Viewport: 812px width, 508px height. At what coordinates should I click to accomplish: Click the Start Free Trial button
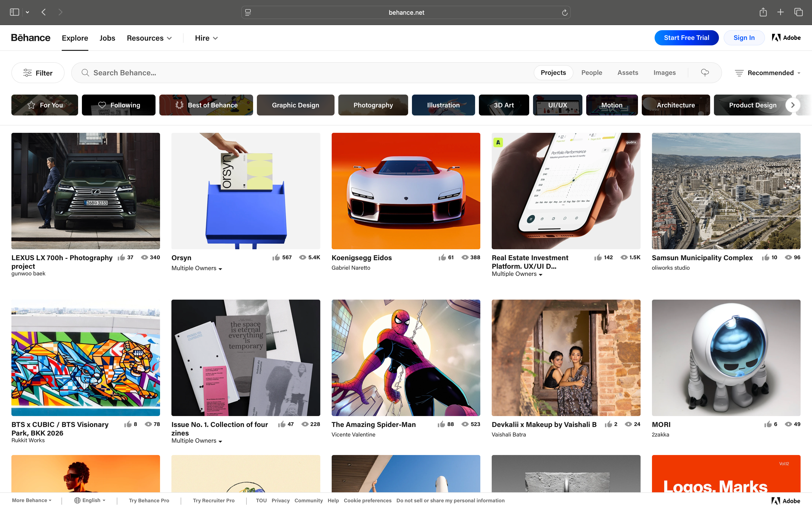pos(686,38)
